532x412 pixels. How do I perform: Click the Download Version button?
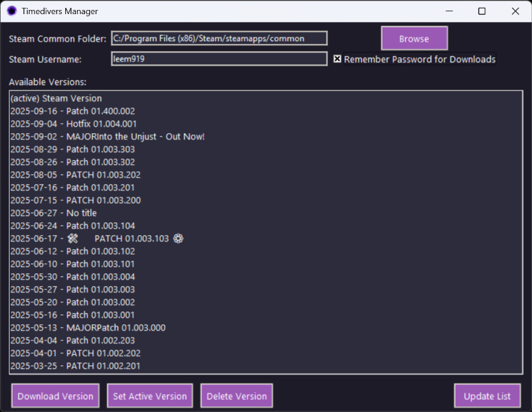click(x=55, y=396)
